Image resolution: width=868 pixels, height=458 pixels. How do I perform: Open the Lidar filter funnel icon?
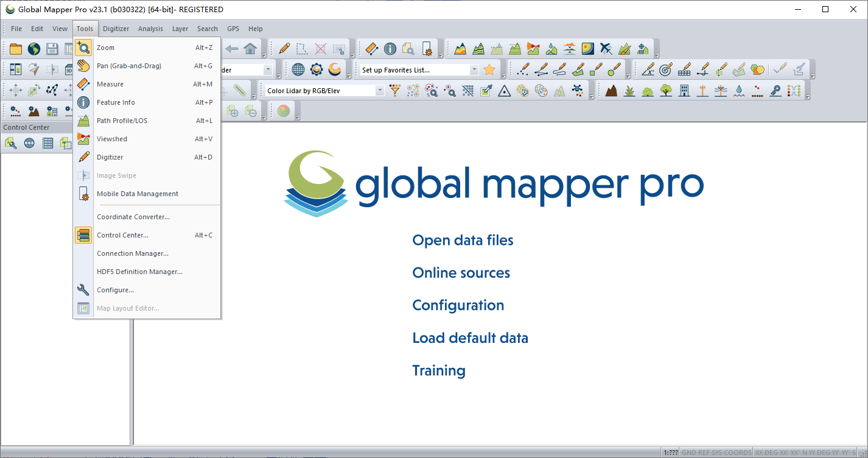point(395,90)
